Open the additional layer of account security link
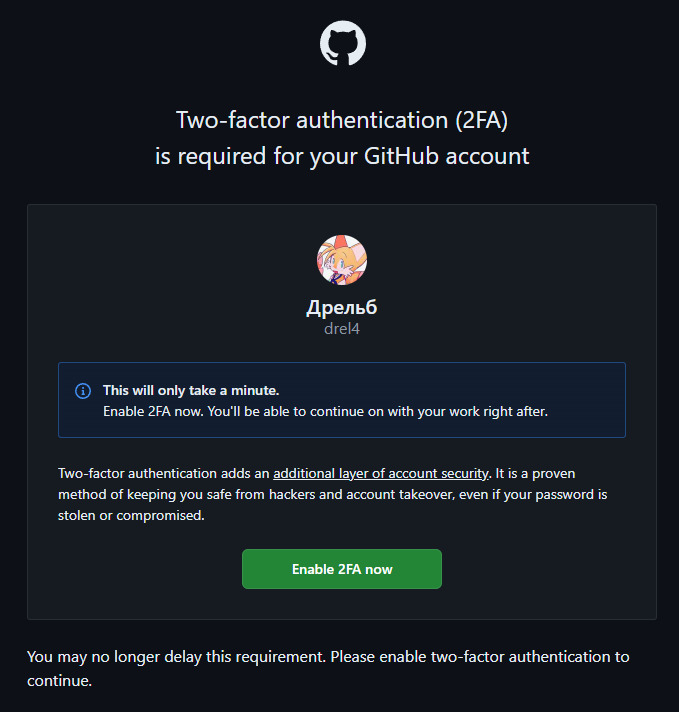 click(x=380, y=473)
